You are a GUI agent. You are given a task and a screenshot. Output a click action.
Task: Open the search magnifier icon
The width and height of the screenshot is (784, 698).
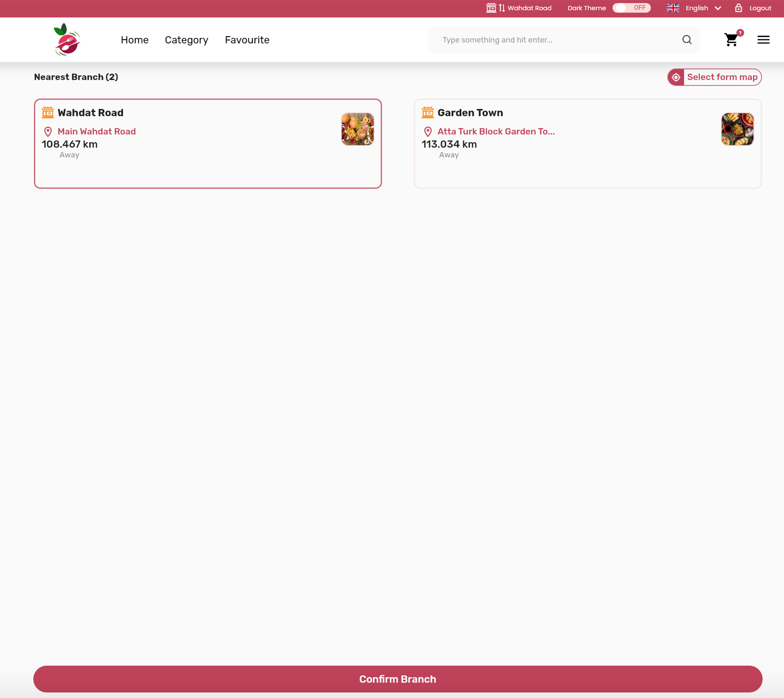pyautogui.click(x=686, y=40)
